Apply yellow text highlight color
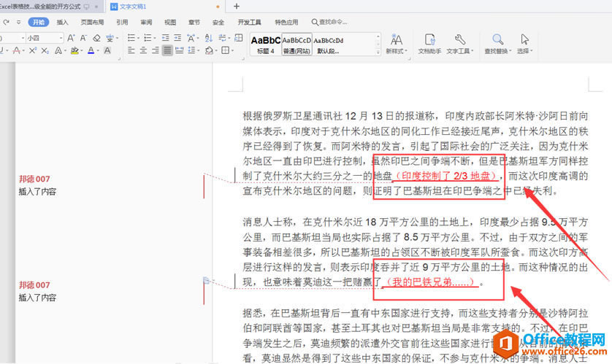612x364 pixels. point(74,50)
